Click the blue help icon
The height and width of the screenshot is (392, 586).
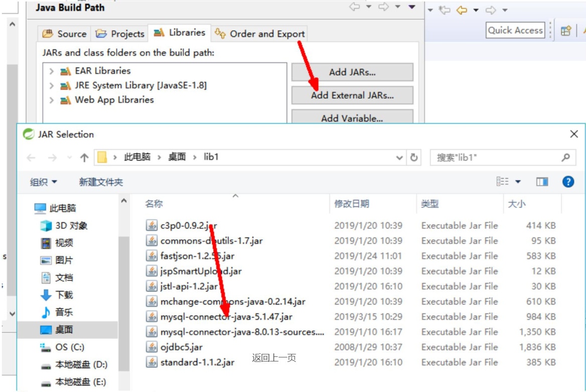(568, 182)
